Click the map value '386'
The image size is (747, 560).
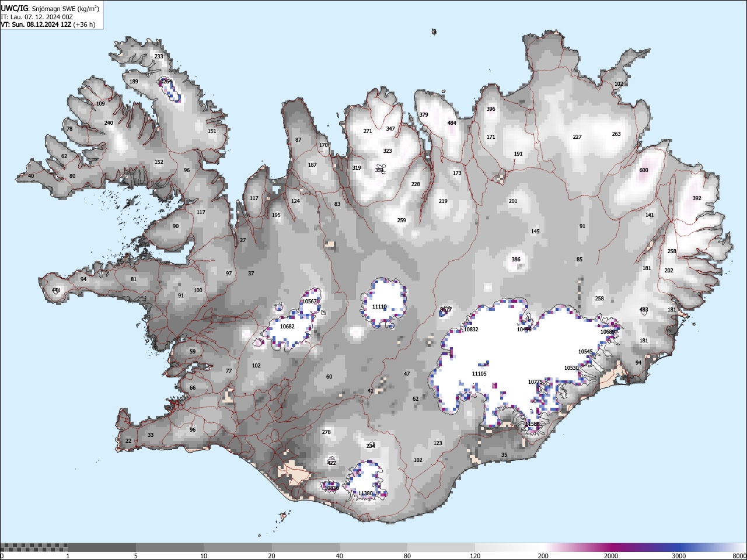click(516, 260)
